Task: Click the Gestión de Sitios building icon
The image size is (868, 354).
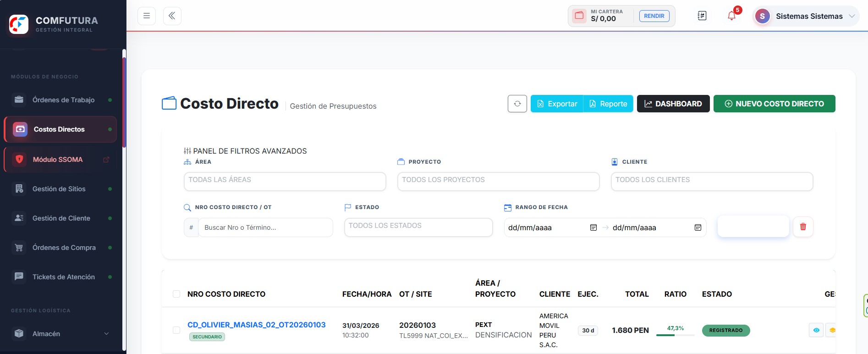Action: point(19,188)
